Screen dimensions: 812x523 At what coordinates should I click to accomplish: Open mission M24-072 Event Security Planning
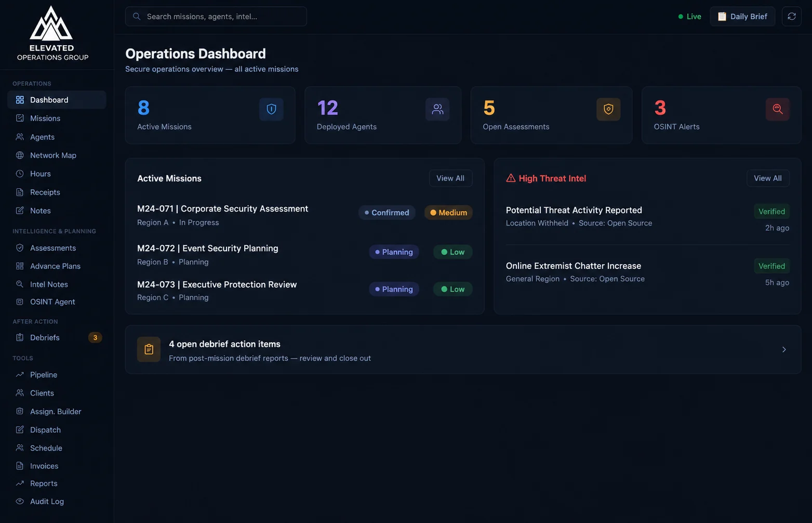pos(208,249)
